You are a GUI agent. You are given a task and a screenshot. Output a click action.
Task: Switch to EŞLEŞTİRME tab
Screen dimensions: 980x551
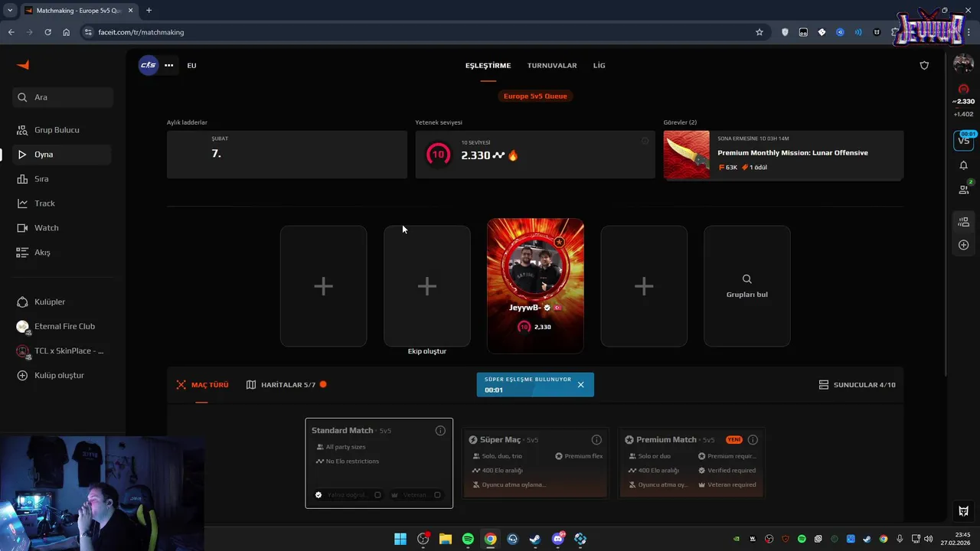click(x=488, y=65)
